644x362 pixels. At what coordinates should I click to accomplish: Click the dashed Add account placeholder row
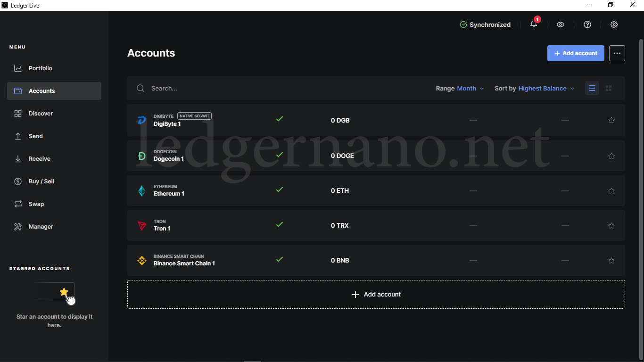(376, 295)
